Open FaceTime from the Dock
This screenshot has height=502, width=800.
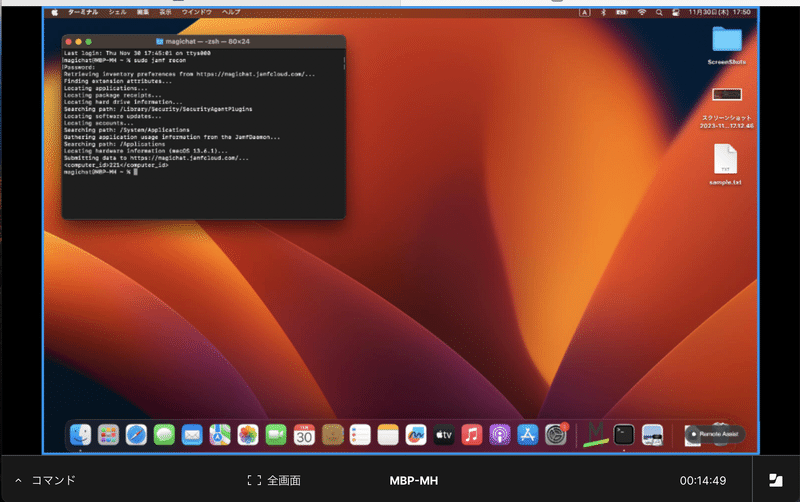[x=276, y=435]
